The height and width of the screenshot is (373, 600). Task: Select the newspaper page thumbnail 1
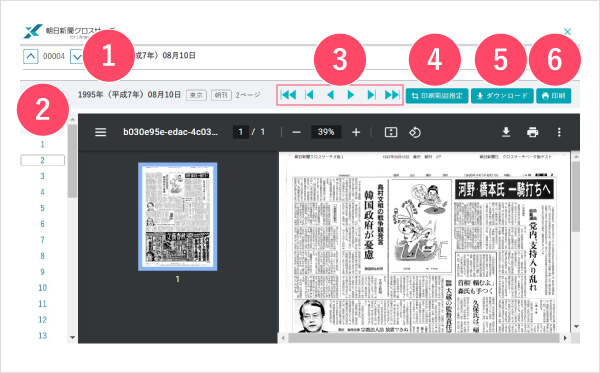tap(178, 217)
